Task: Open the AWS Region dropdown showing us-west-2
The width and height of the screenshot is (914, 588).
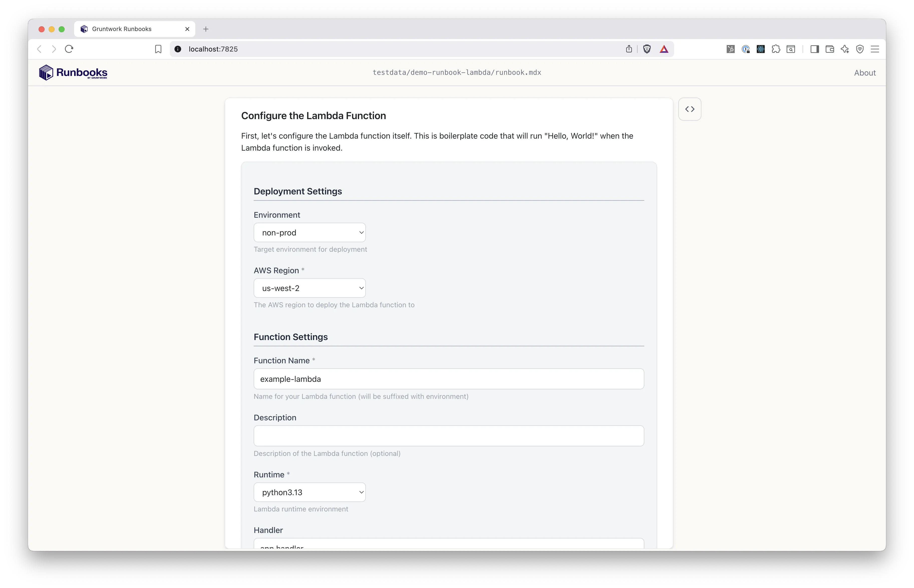Action: pyautogui.click(x=310, y=288)
